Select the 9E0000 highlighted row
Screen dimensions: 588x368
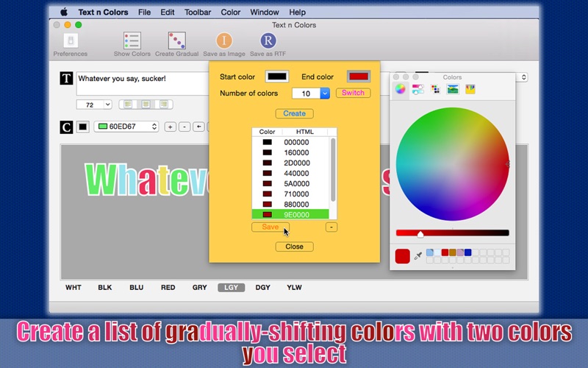coord(290,215)
